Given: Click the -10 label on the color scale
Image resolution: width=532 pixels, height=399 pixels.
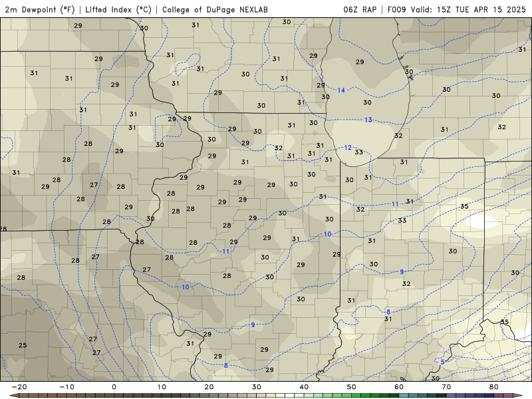Looking at the screenshot, I should click(66, 387).
